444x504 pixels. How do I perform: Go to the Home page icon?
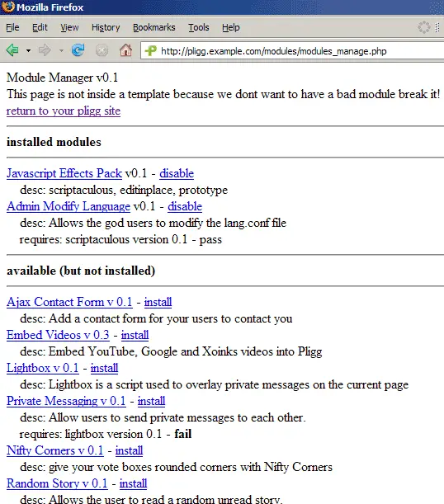[x=125, y=50]
